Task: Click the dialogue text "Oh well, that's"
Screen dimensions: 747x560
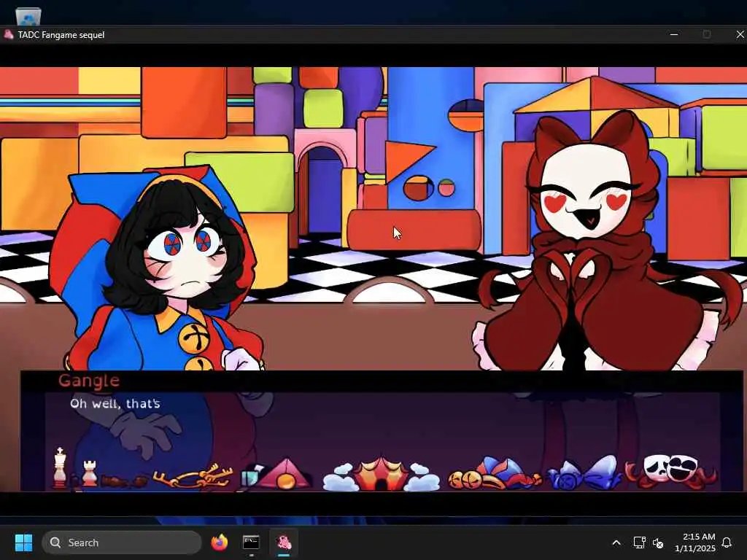Action: [x=115, y=403]
